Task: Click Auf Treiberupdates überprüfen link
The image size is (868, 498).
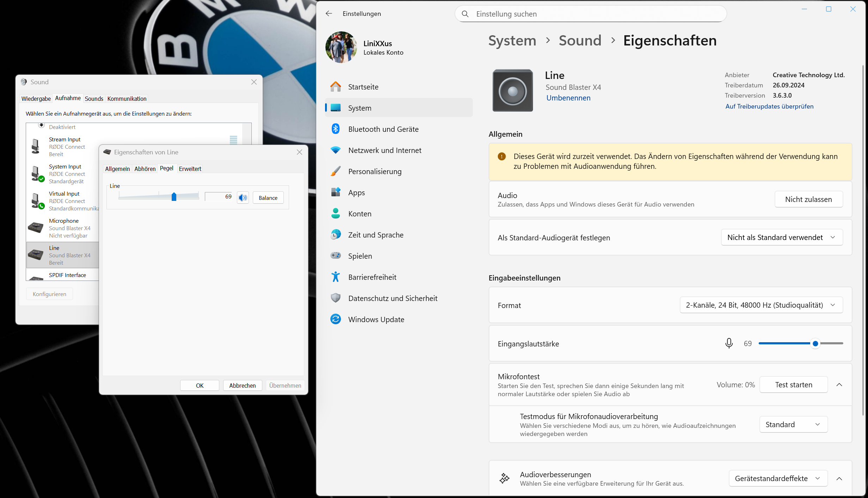Action: tap(769, 106)
